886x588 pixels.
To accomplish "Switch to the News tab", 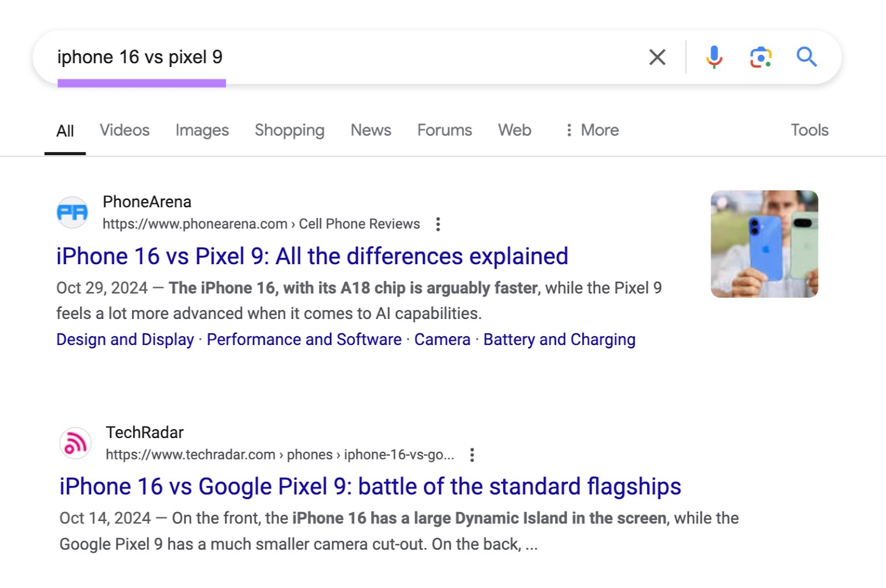I will point(371,130).
